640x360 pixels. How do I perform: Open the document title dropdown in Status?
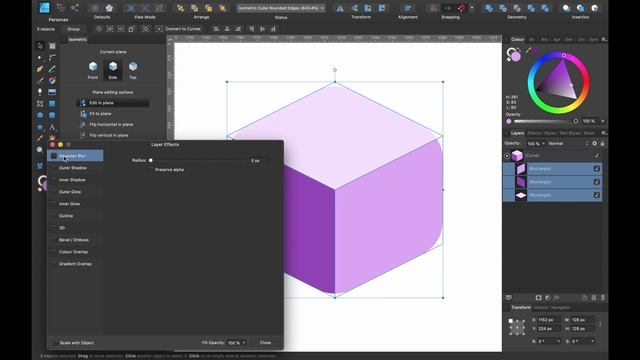(280, 8)
